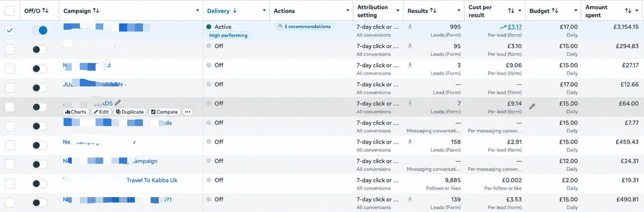Turn on the toggle for the £7.77 spent row

tap(40, 126)
